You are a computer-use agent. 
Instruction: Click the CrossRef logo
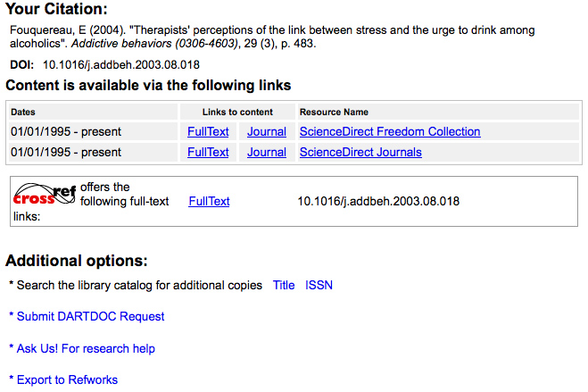coord(46,194)
